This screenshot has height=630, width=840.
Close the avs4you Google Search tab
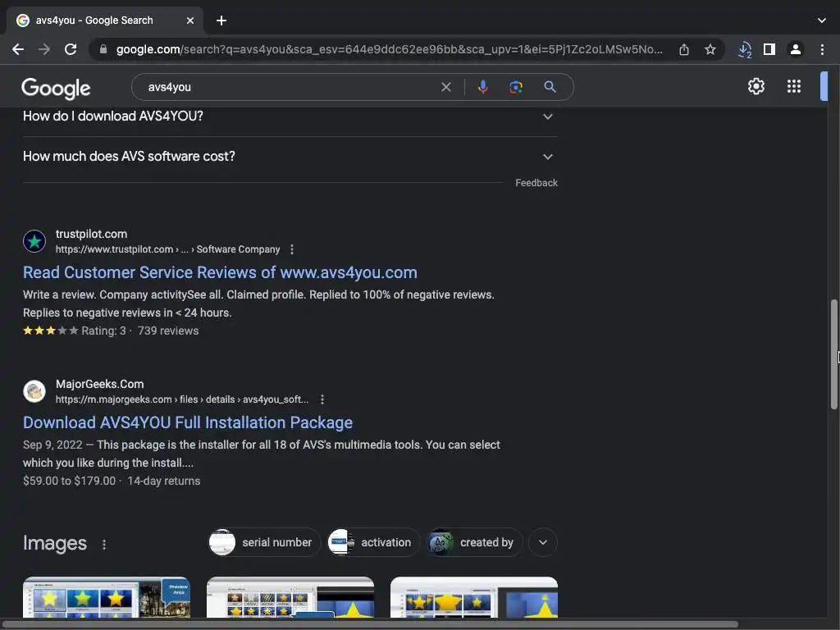point(190,21)
